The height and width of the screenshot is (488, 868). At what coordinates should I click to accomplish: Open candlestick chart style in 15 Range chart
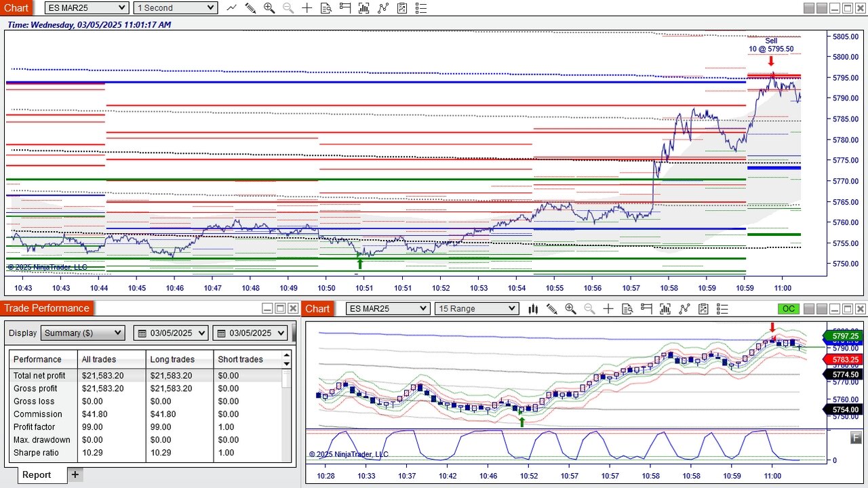click(x=533, y=309)
